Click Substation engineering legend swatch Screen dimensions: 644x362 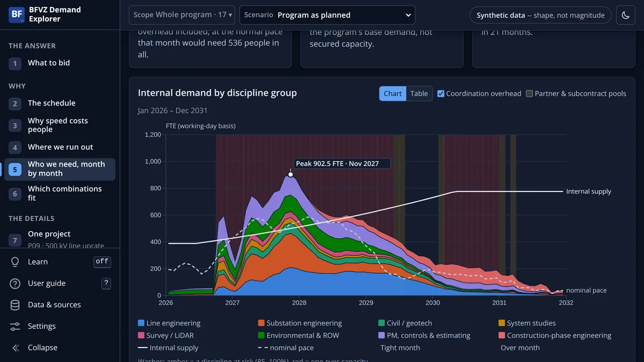pos(261,323)
